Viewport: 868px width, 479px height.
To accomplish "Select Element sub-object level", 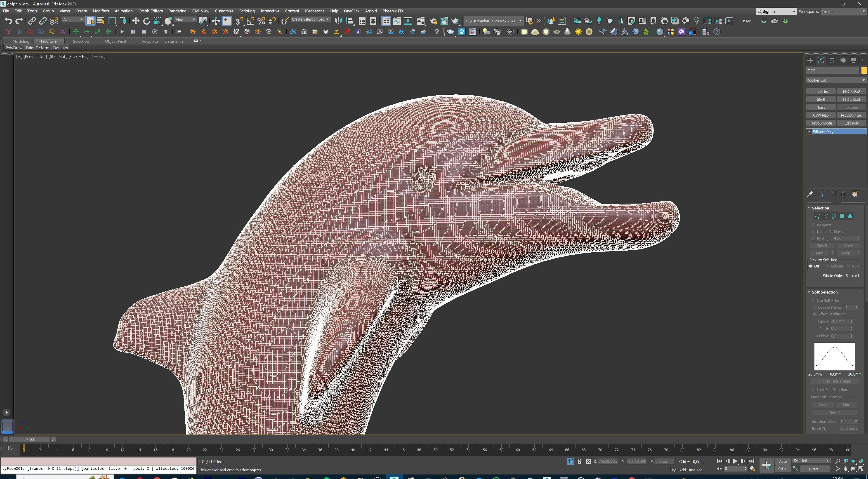I will [850, 216].
